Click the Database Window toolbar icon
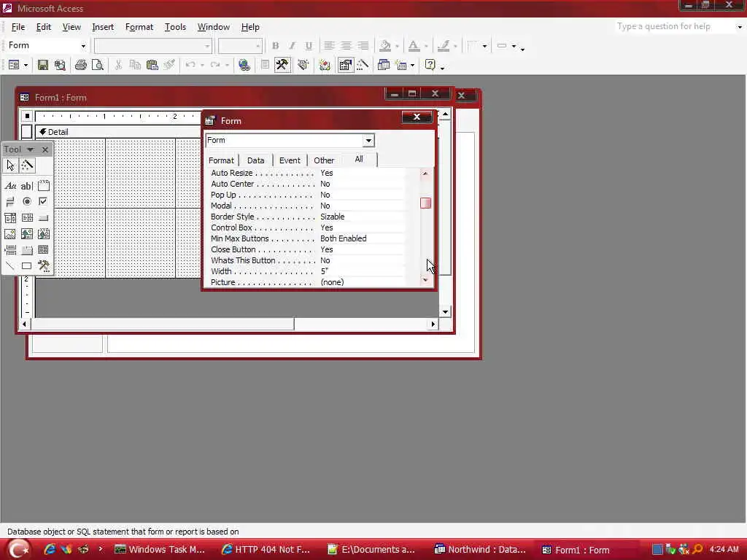The height and width of the screenshot is (560, 747). point(384,65)
